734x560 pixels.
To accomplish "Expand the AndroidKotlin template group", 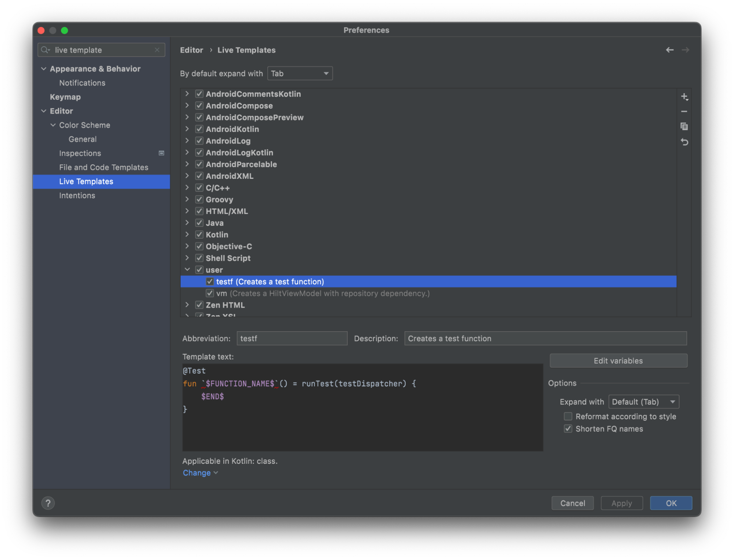I will tap(187, 129).
